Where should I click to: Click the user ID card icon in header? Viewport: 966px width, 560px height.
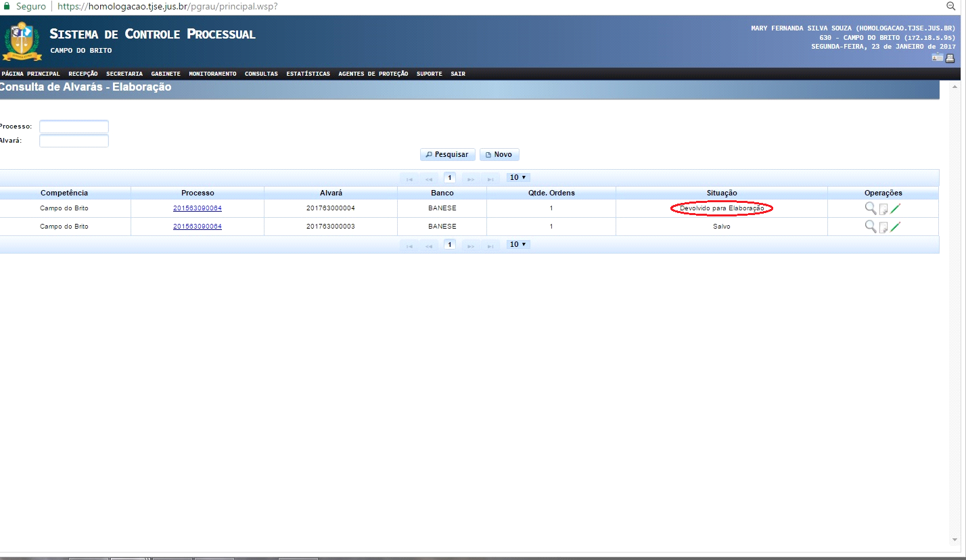938,57
